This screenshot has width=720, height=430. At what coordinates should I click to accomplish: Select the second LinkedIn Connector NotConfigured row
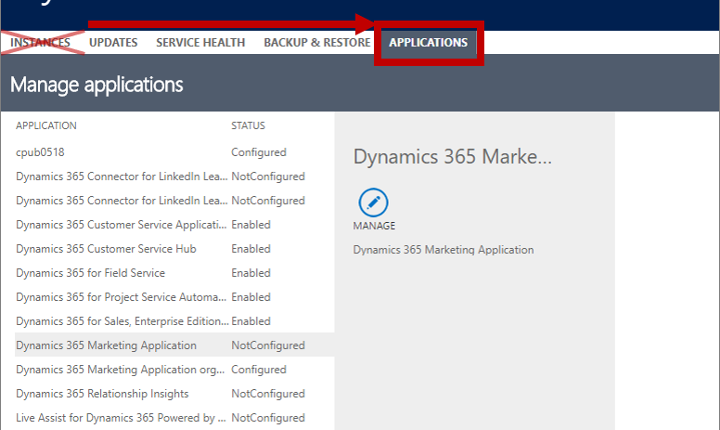coord(120,201)
